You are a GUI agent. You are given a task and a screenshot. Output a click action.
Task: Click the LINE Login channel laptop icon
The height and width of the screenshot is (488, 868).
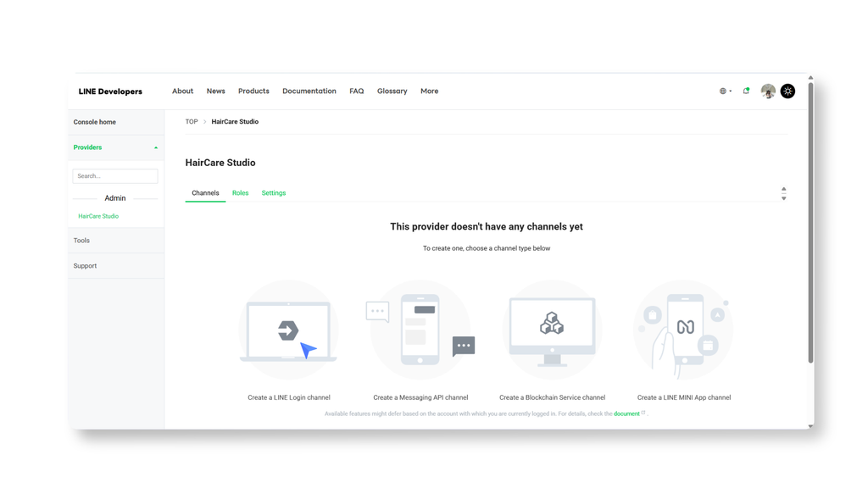coord(288,331)
